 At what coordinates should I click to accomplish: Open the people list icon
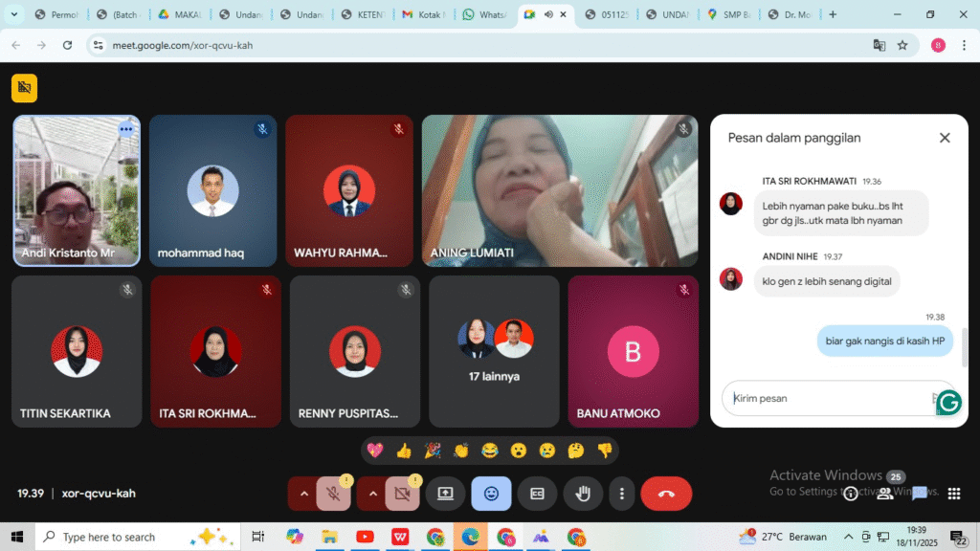pyautogui.click(x=885, y=494)
